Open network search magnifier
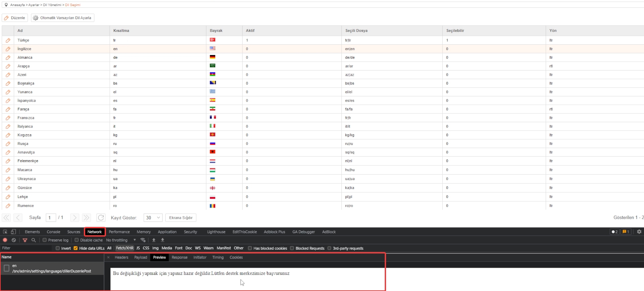Screen dimensions: 644x291 pyautogui.click(x=34, y=240)
